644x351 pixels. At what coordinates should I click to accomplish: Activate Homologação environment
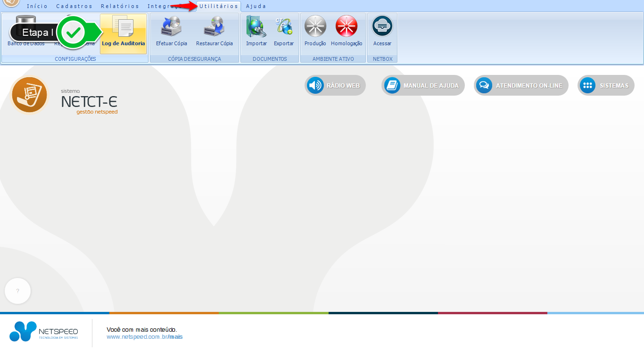point(347,32)
